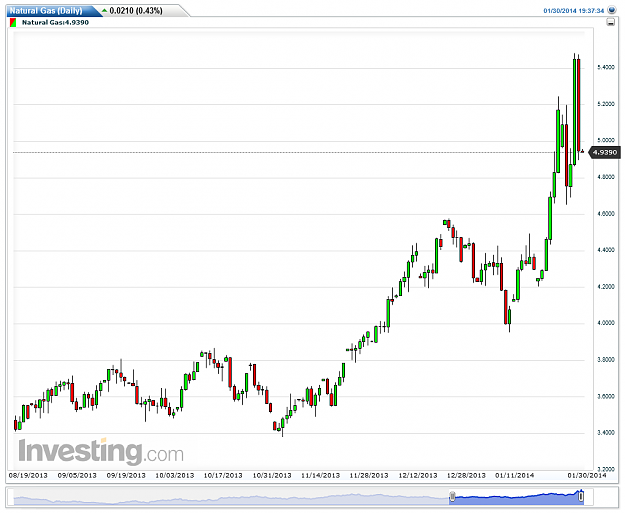The width and height of the screenshot is (625, 513).
Task: Click the y-axis label '5.2000'
Action: [606, 104]
